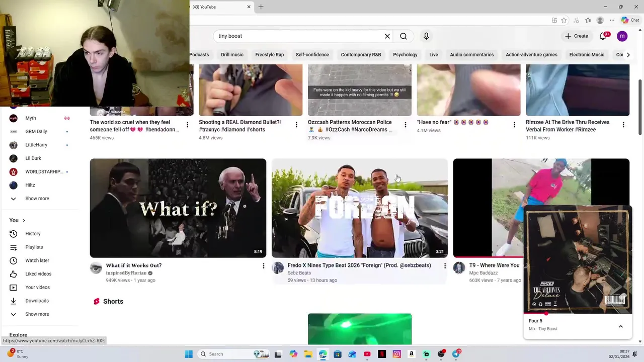Image resolution: width=644 pixels, height=362 pixels.
Task: Select the Self-confidence filter chip
Action: (x=312, y=55)
